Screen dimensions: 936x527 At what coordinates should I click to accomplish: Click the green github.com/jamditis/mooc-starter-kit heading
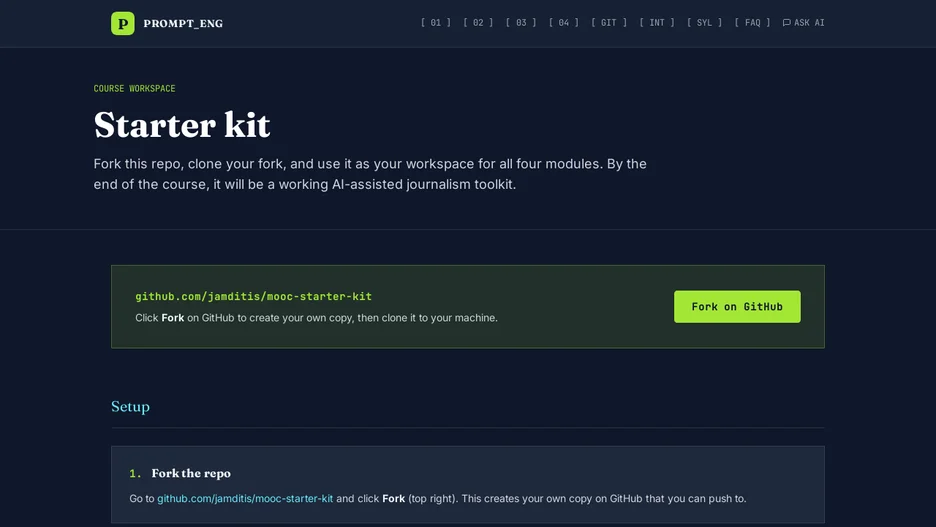(253, 296)
